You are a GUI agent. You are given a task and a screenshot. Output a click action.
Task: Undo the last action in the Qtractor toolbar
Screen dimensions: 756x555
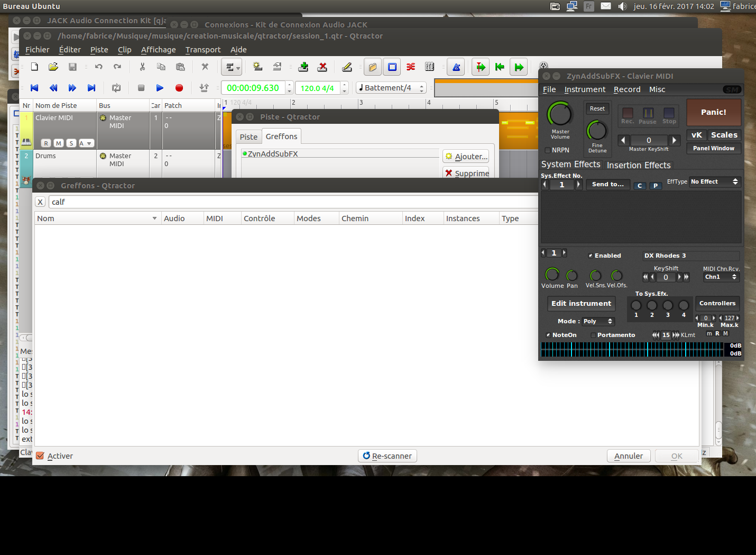[x=98, y=67]
